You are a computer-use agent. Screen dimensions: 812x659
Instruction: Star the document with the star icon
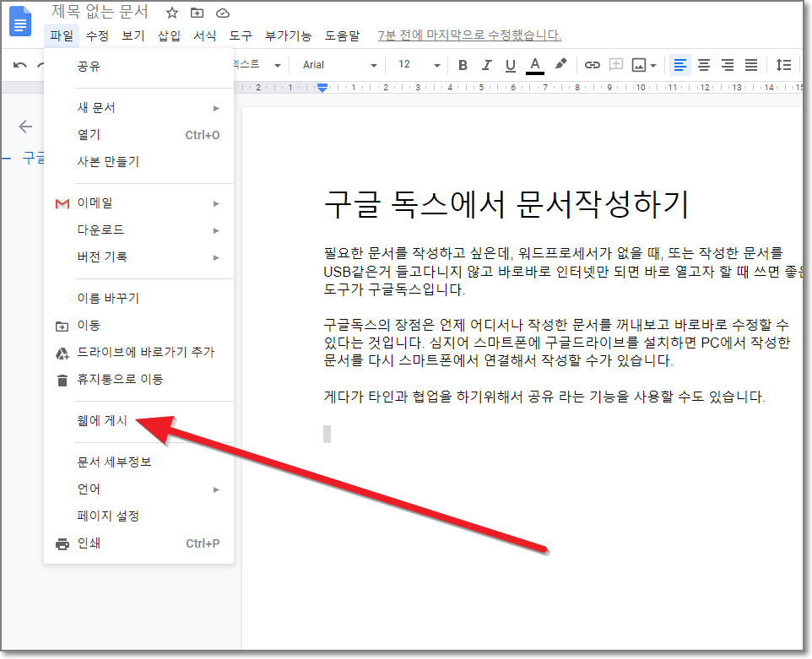pos(172,13)
